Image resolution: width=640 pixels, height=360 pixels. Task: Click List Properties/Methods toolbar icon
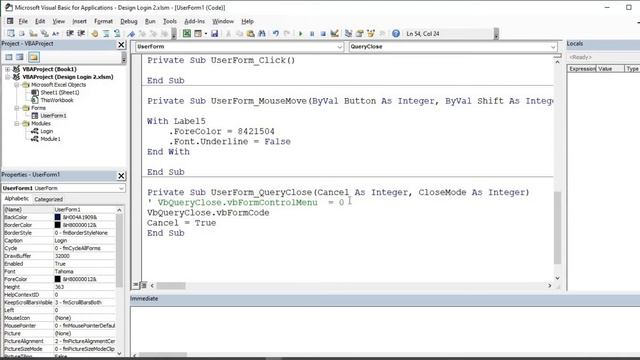click(11, 33)
